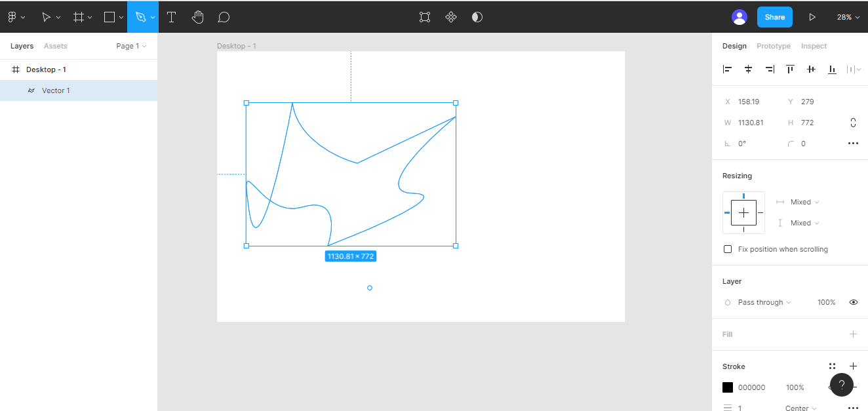Click the black stroke color swatch
Image resolution: width=868 pixels, height=411 pixels.
[x=728, y=387]
